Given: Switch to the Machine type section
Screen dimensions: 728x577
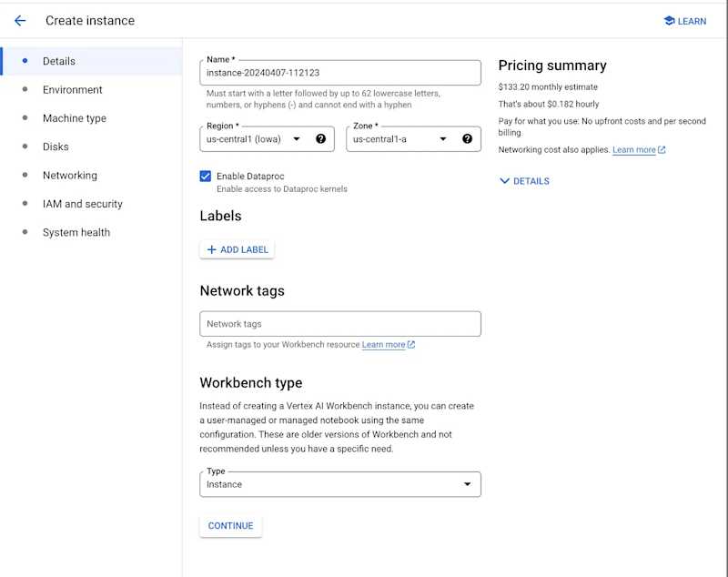Looking at the screenshot, I should 75,118.
